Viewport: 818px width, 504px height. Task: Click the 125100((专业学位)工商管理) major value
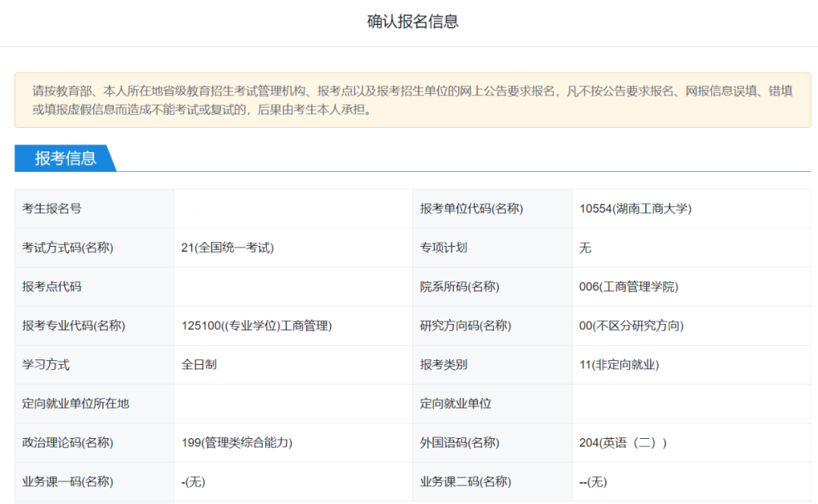(x=257, y=326)
